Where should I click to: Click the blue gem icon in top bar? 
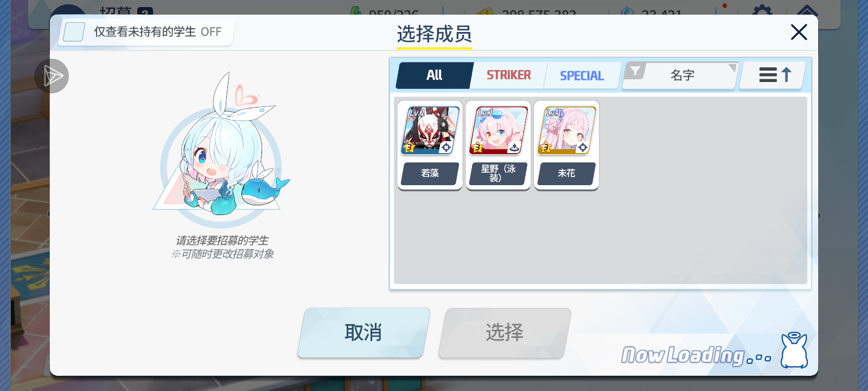point(628,11)
